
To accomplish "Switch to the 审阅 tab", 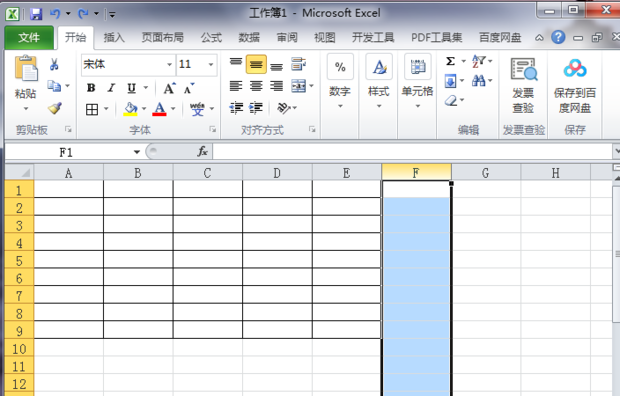I will [287, 38].
